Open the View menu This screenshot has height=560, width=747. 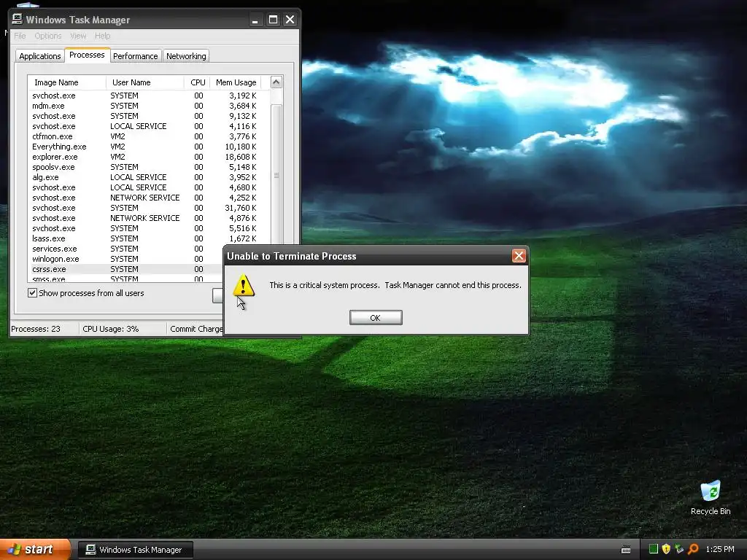(x=78, y=36)
